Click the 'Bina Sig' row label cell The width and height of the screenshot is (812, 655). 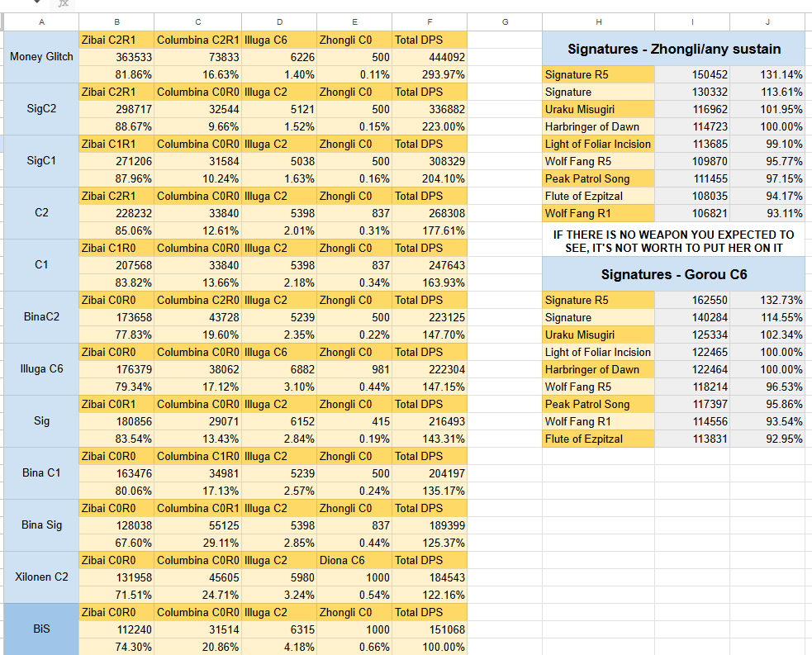coord(41,525)
